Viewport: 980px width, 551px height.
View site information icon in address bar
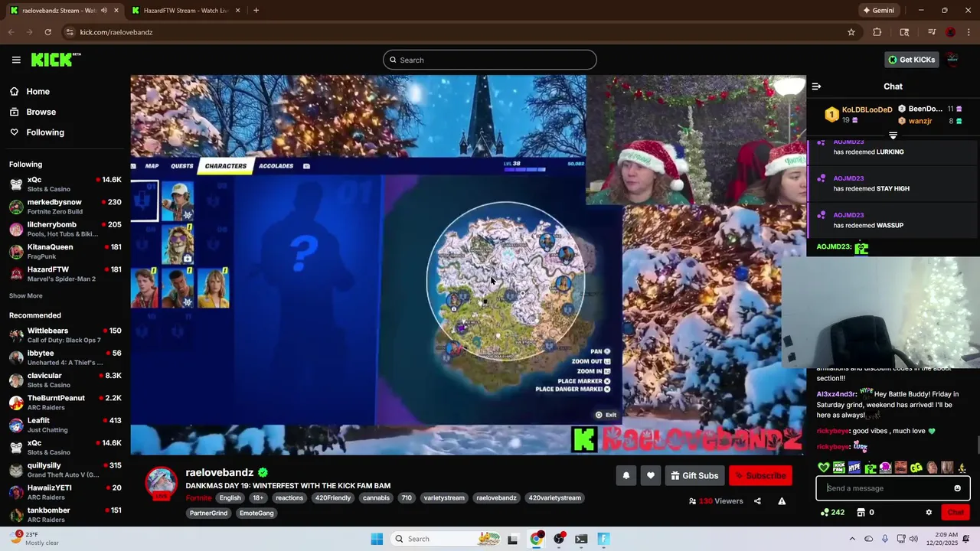point(70,32)
